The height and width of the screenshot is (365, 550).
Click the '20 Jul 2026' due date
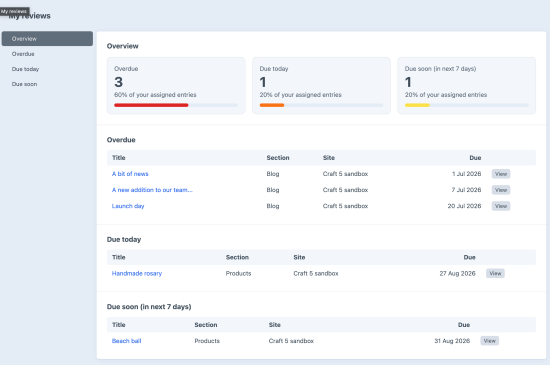pos(464,206)
